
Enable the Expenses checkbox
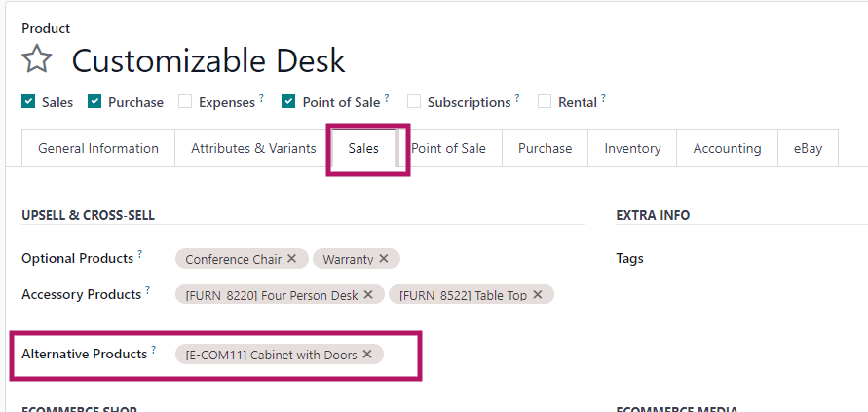pos(185,101)
